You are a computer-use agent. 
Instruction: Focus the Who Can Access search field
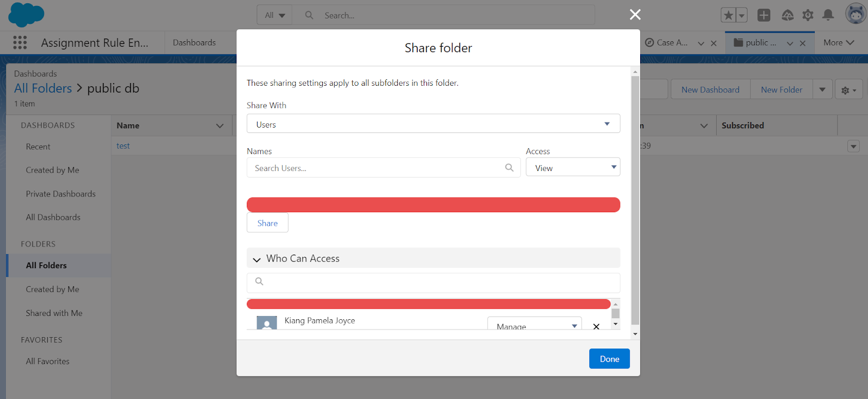[x=433, y=283]
